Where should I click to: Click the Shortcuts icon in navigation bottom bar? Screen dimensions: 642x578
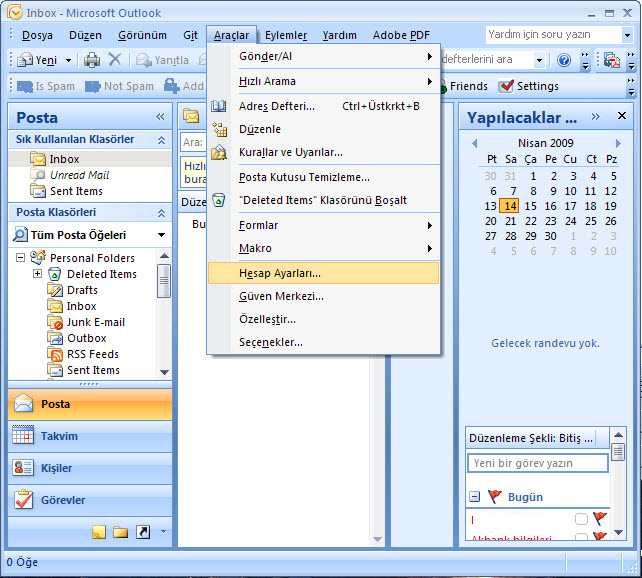click(142, 532)
